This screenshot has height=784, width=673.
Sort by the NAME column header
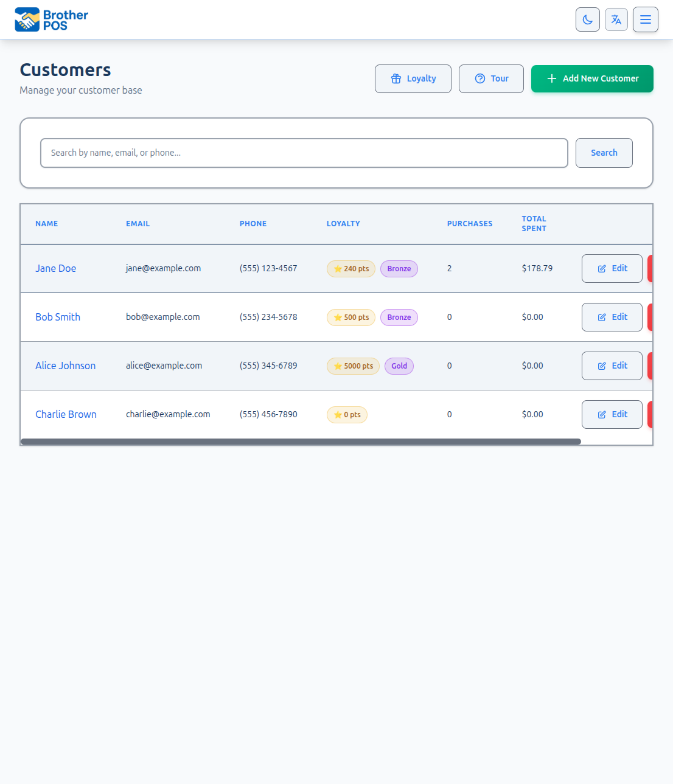pos(47,223)
